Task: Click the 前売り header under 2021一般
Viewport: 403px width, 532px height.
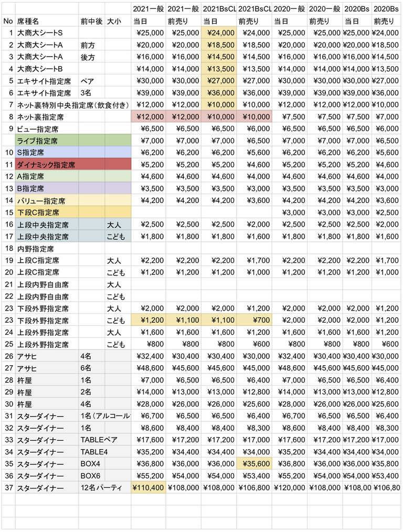Action: coord(184,21)
